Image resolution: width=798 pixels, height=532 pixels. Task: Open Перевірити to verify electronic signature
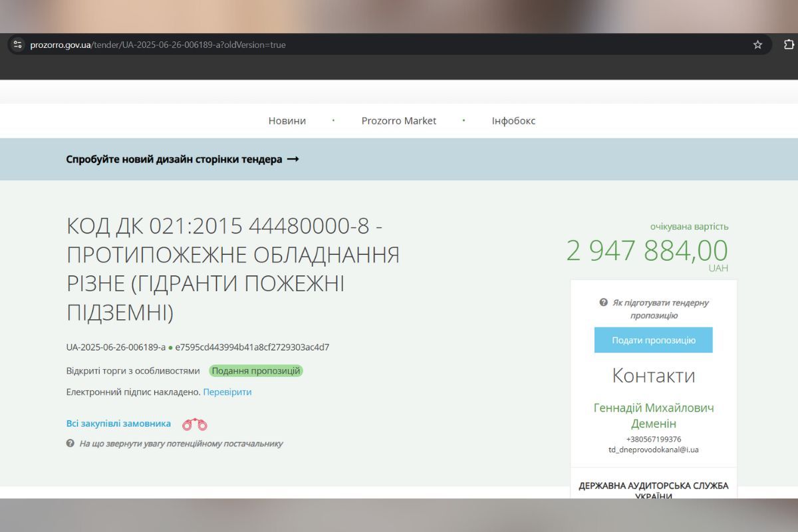click(227, 392)
